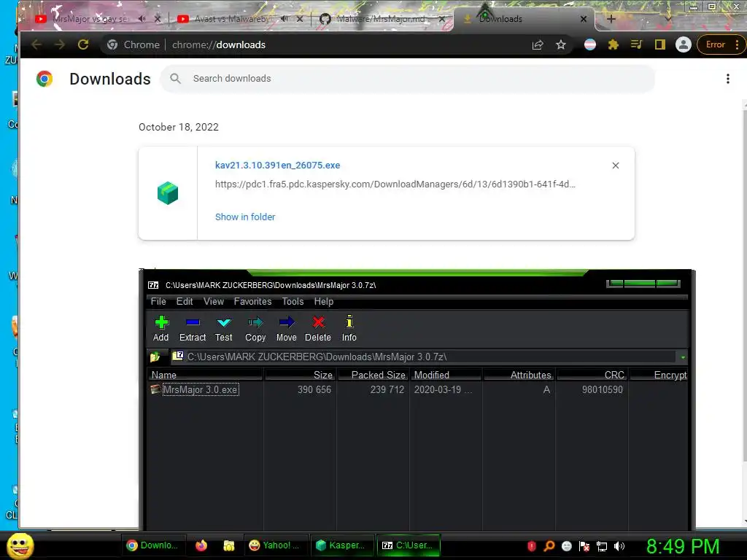Open File Explorer folder in taskbar
The width and height of the screenshot is (747, 560).
coord(228,545)
